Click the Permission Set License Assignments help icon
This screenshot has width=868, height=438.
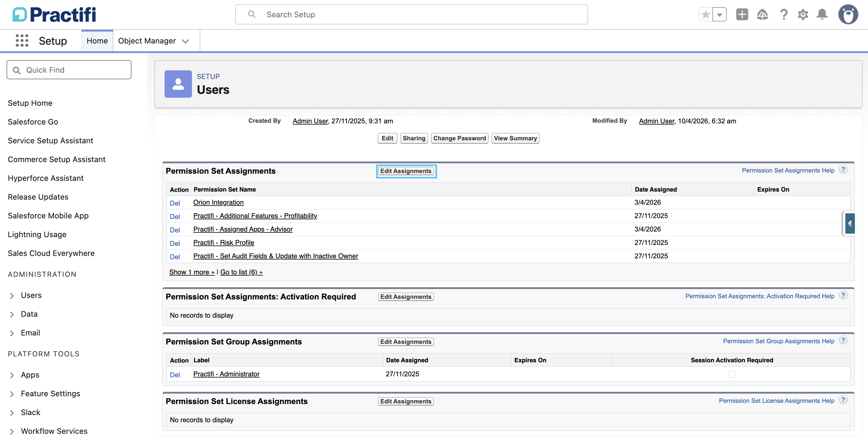click(843, 400)
